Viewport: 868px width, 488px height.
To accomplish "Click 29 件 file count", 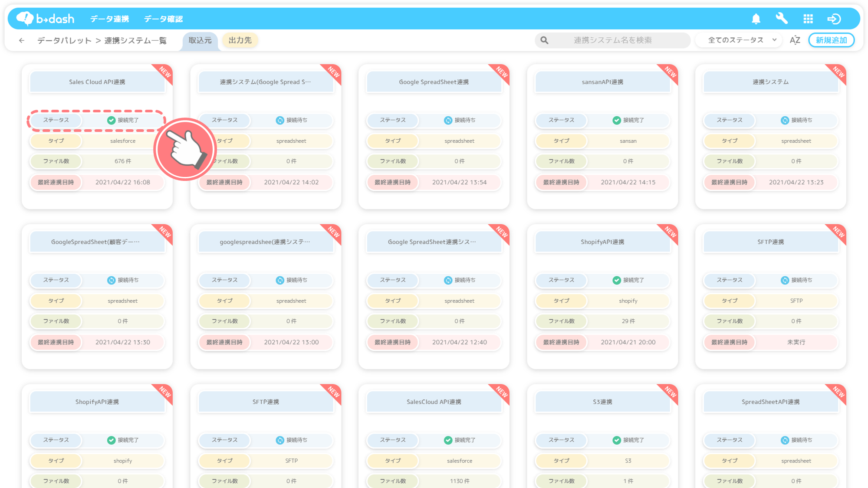I will (628, 321).
